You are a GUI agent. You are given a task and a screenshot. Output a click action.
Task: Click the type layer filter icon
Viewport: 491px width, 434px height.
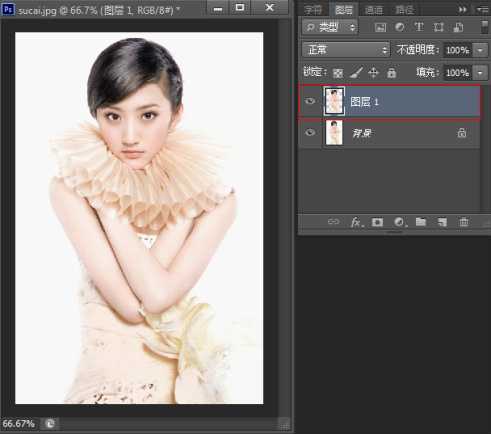tap(419, 27)
